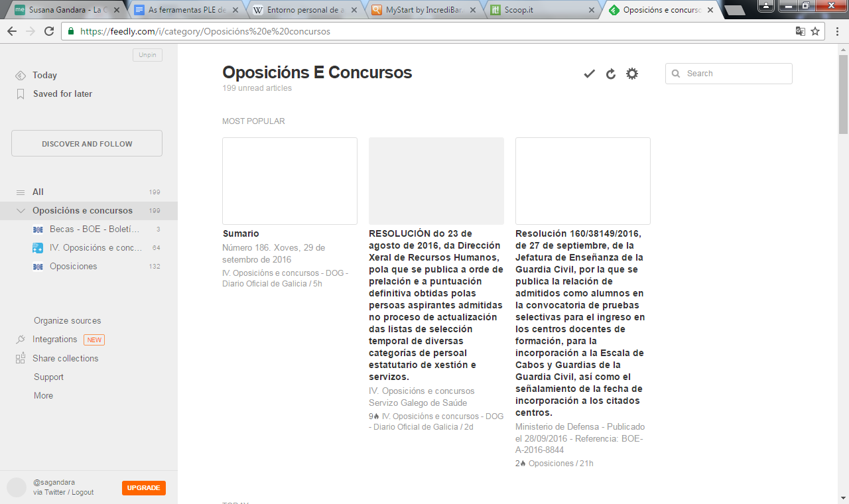Image resolution: width=849 pixels, height=504 pixels.
Task: Click the Chrome user profile button
Action: click(766, 5)
